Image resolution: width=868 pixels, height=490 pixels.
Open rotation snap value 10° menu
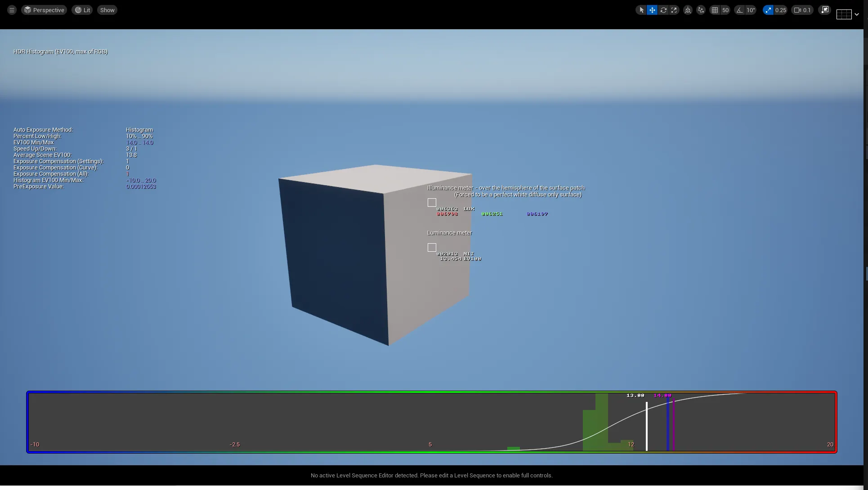751,10
